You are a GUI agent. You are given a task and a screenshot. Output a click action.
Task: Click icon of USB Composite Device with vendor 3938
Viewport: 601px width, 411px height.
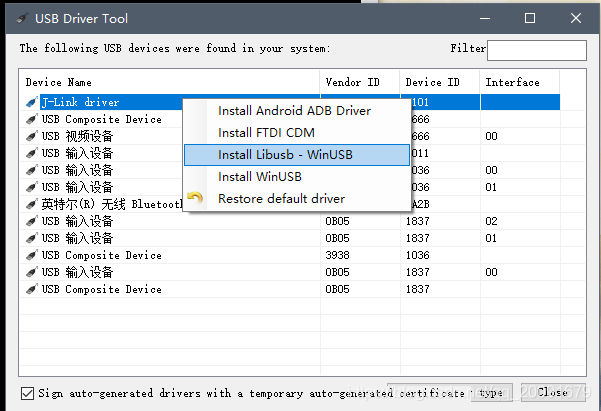point(31,255)
